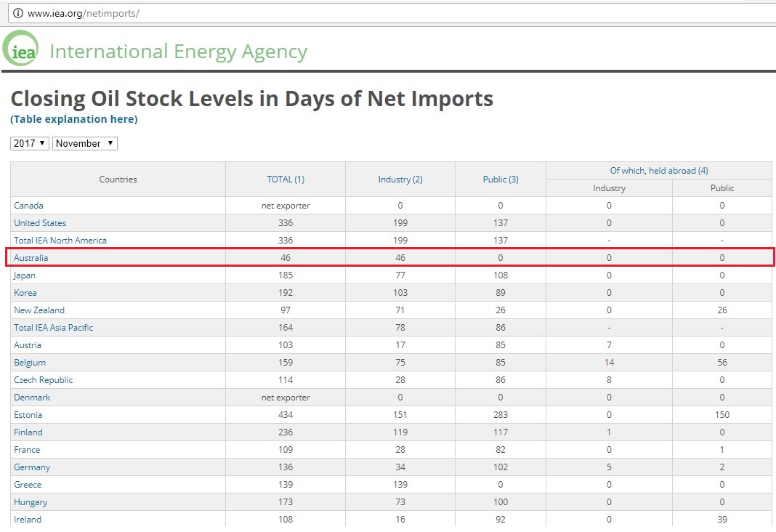Click Belgium's industry held abroad value 14

pyautogui.click(x=609, y=363)
